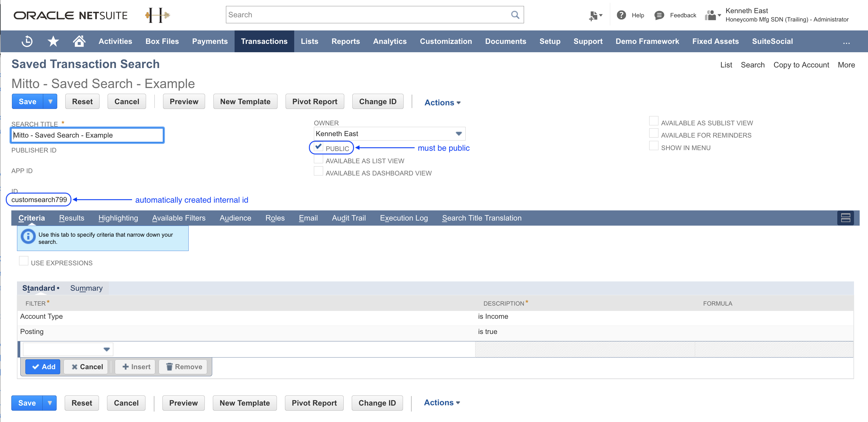
Task: Open the Help question mark icon
Action: tap(621, 15)
